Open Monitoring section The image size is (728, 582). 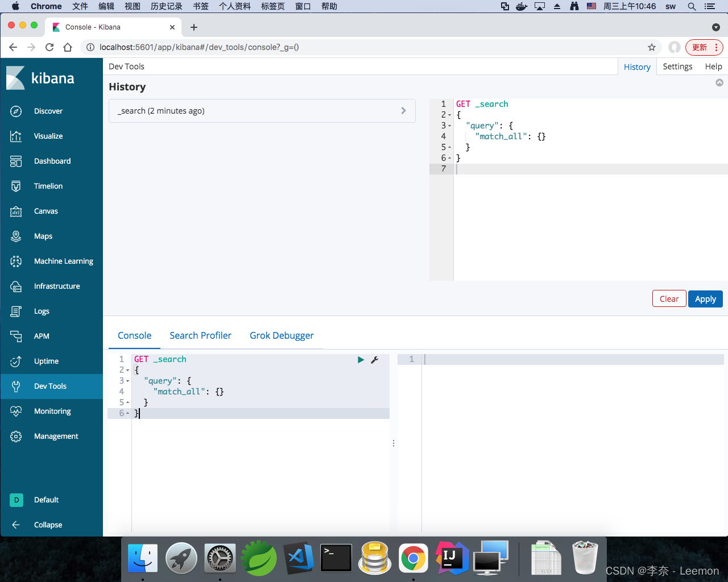(x=52, y=411)
